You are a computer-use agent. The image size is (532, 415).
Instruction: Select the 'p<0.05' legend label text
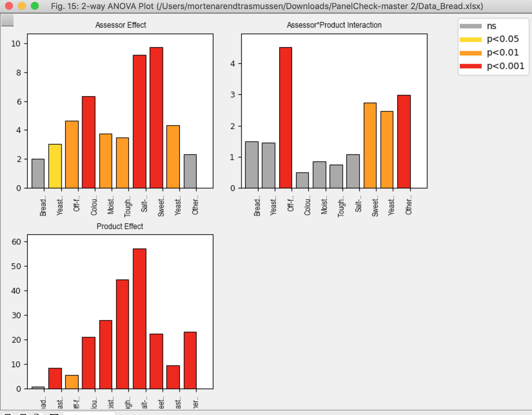[x=503, y=39]
